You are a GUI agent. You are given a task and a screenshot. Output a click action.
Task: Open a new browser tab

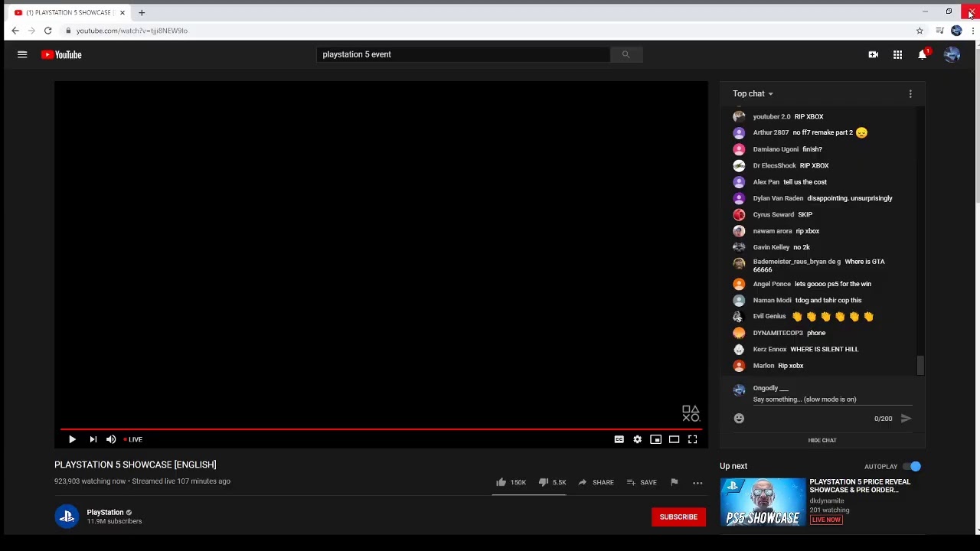coord(142,12)
